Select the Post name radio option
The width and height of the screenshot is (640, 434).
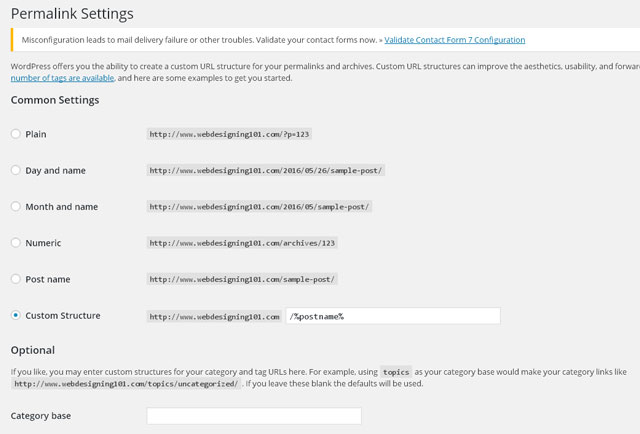click(16, 279)
